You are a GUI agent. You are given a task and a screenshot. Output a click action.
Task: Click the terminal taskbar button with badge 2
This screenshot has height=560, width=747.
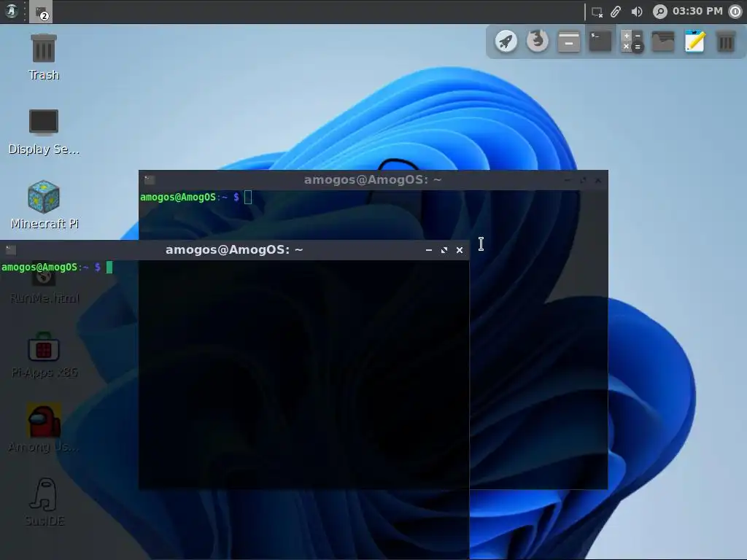pos(41,12)
